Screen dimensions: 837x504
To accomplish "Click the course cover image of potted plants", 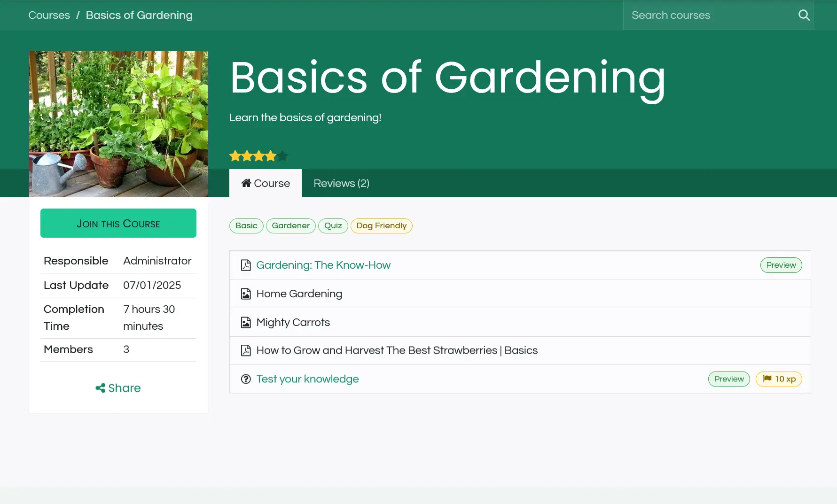I will click(118, 124).
